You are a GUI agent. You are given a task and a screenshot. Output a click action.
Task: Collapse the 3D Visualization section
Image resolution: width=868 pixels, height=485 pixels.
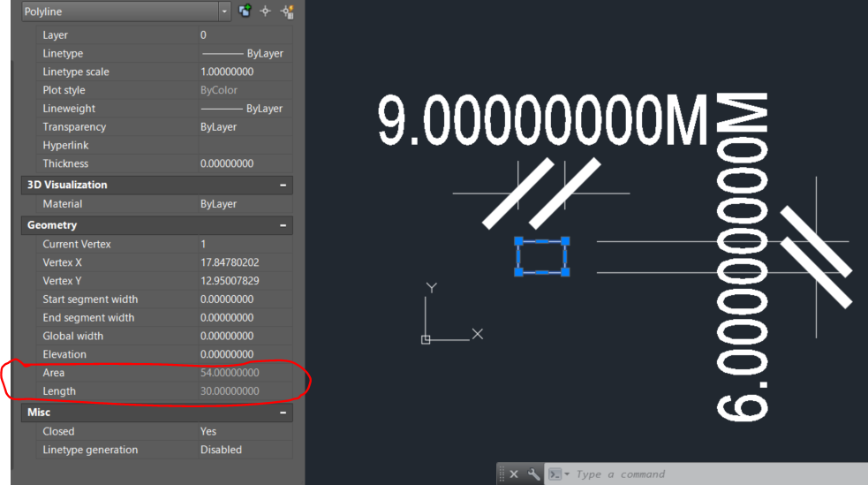coord(283,185)
